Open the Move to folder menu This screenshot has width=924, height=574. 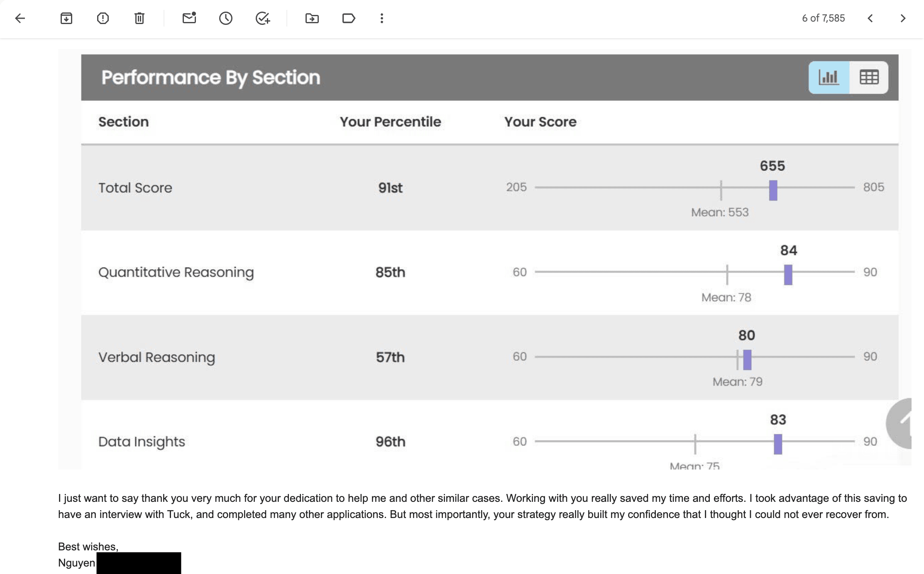[312, 18]
